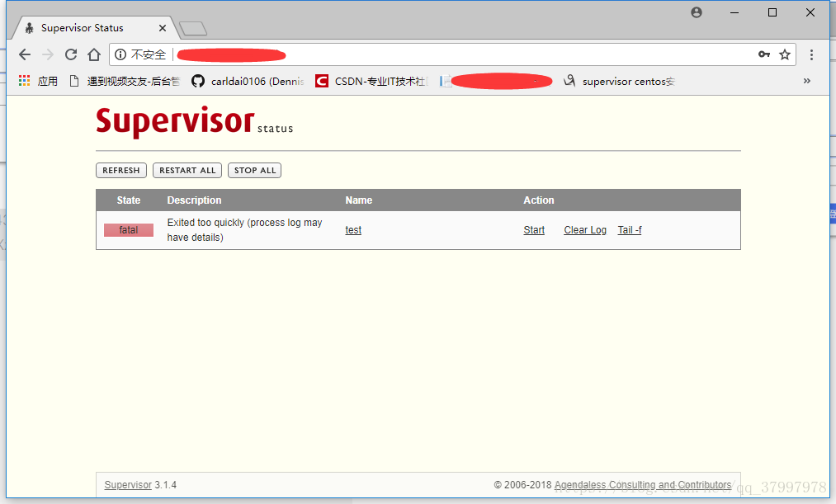Open Agendaless Consulting and Contributors link

pos(642,485)
